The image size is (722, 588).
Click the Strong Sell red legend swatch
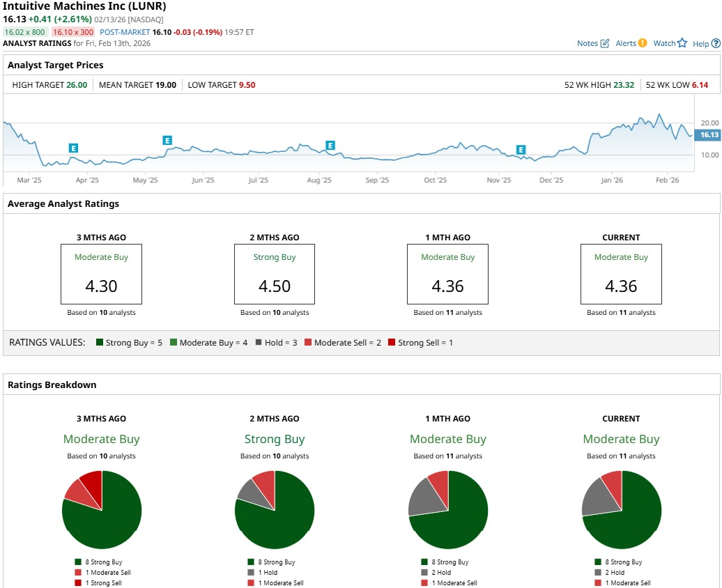click(x=392, y=342)
